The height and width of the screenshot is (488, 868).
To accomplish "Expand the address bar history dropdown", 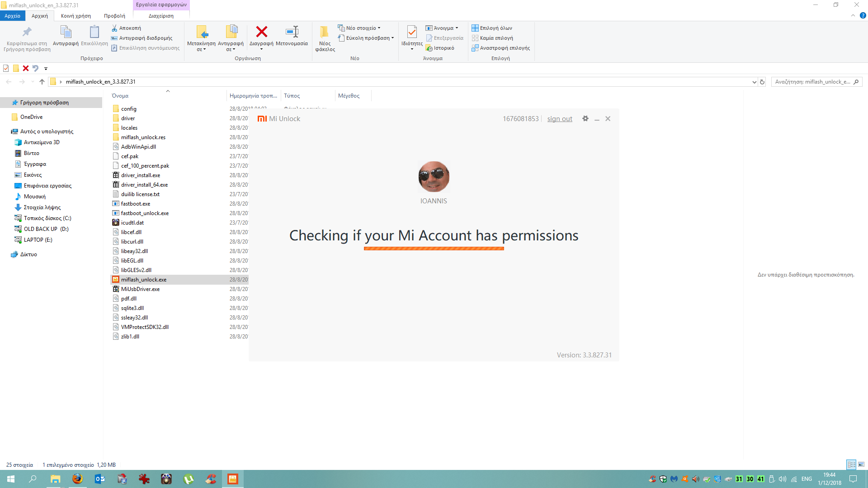I will pyautogui.click(x=754, y=82).
